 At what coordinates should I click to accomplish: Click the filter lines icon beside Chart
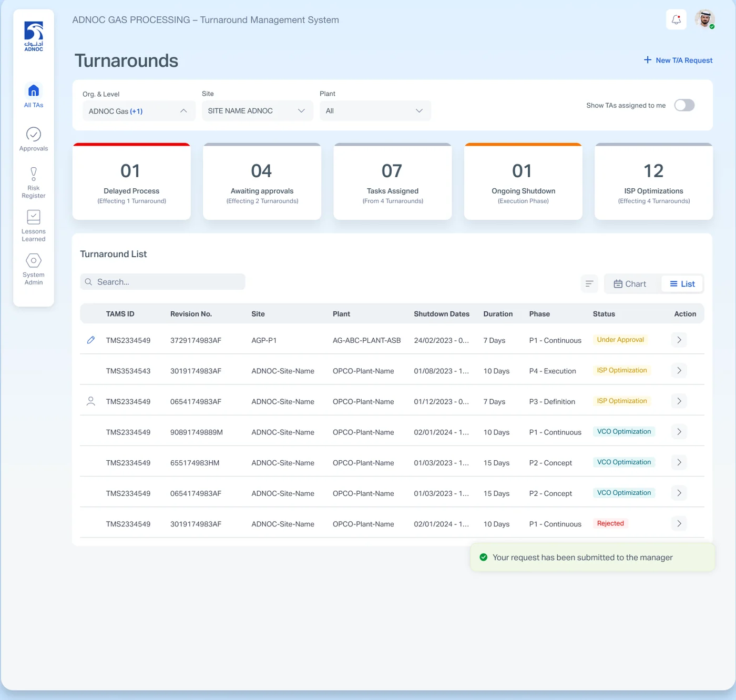tap(589, 284)
